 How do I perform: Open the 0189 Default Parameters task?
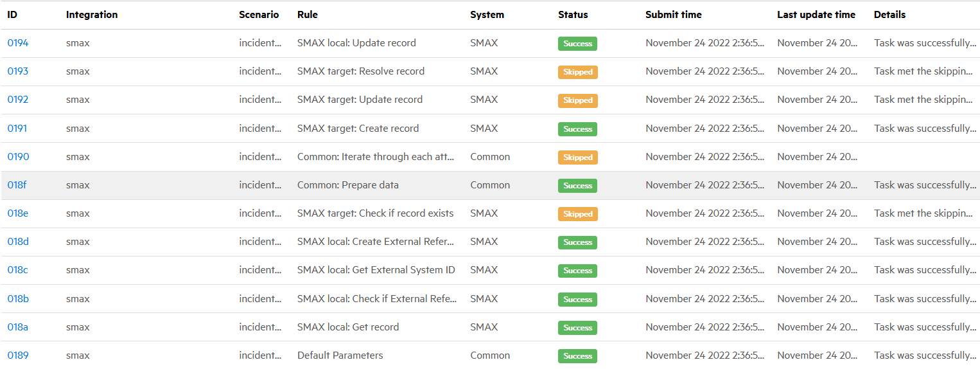click(18, 355)
